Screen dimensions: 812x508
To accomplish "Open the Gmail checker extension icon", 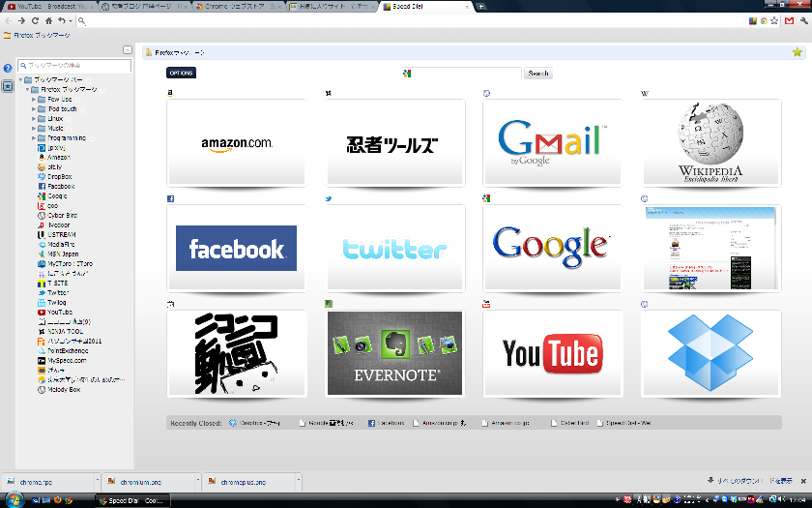I will 789,20.
